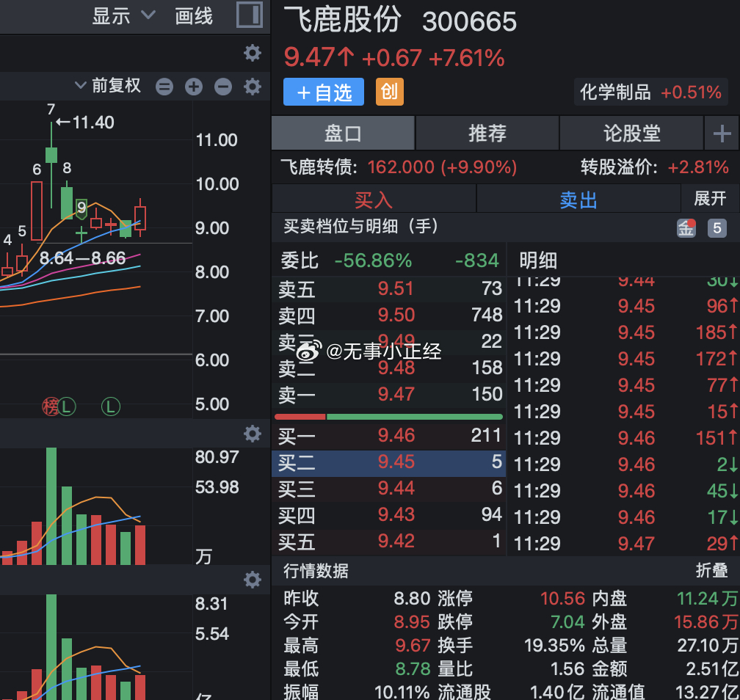Click the tallest green volume bar

click(51, 506)
